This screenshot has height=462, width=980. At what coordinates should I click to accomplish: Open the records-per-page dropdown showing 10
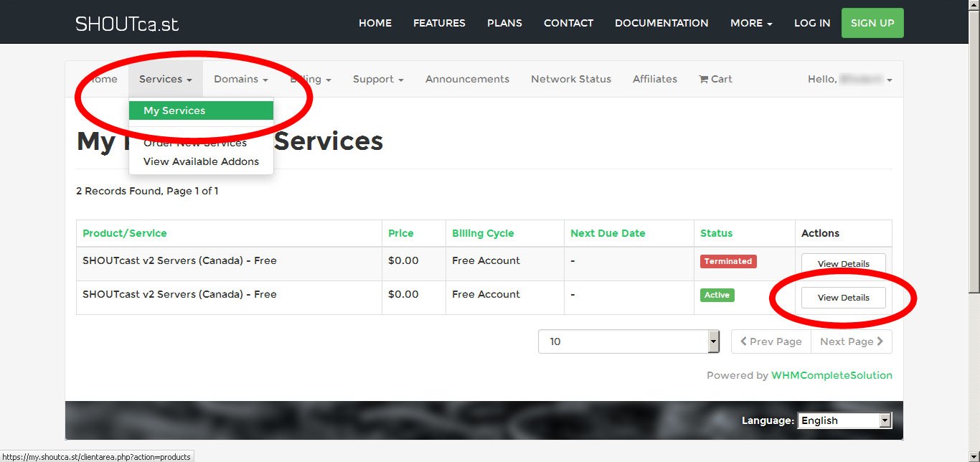pos(628,341)
